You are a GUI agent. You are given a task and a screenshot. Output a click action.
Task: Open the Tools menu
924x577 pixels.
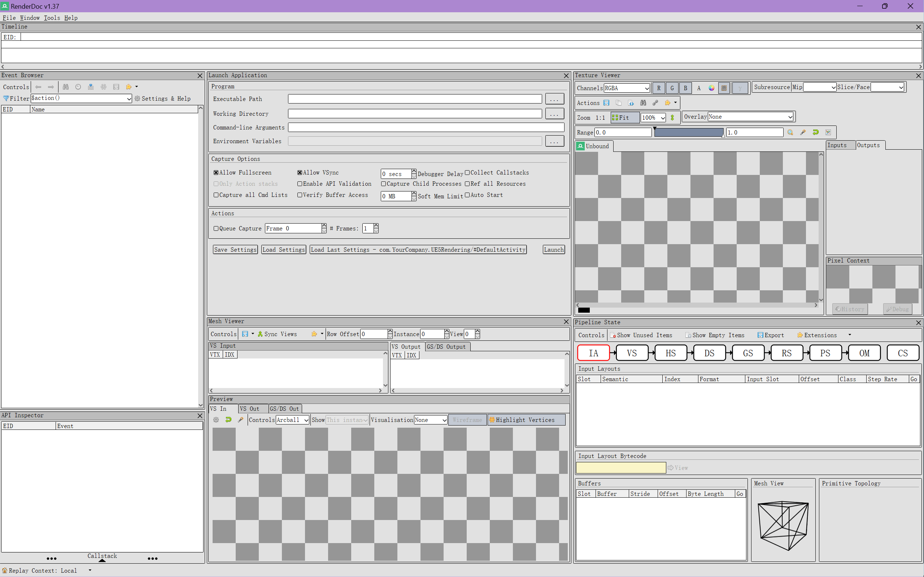pyautogui.click(x=52, y=18)
